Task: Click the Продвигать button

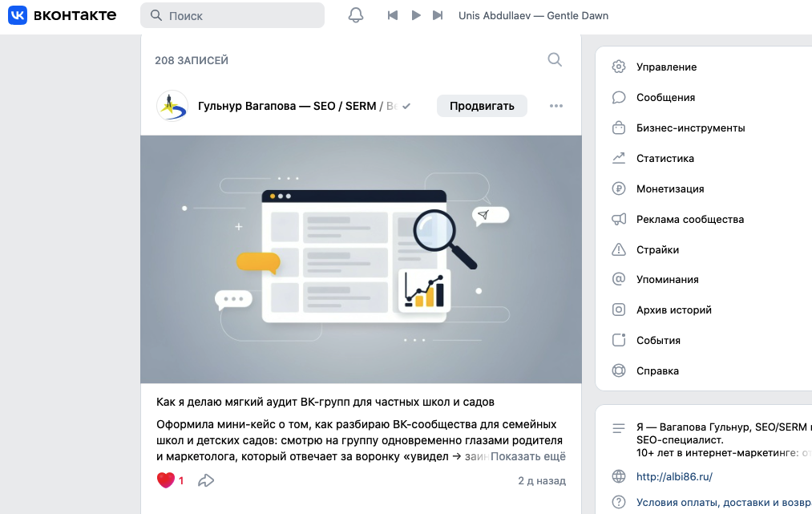Action: point(482,106)
